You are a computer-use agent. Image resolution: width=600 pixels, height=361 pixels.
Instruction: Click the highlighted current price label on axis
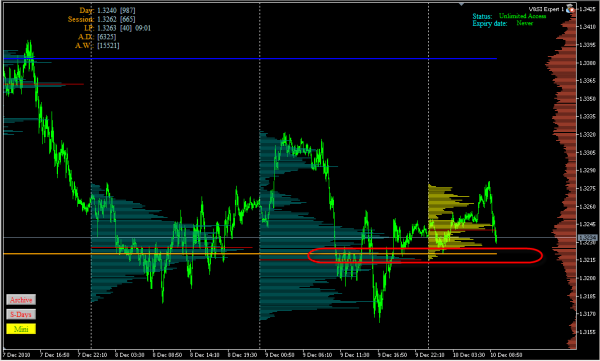[x=588, y=238]
